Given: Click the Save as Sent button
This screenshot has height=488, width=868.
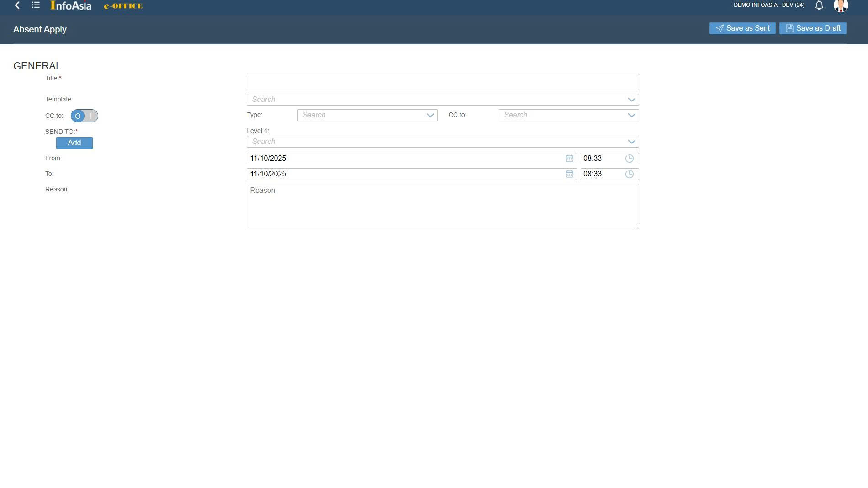Looking at the screenshot, I should coord(742,28).
